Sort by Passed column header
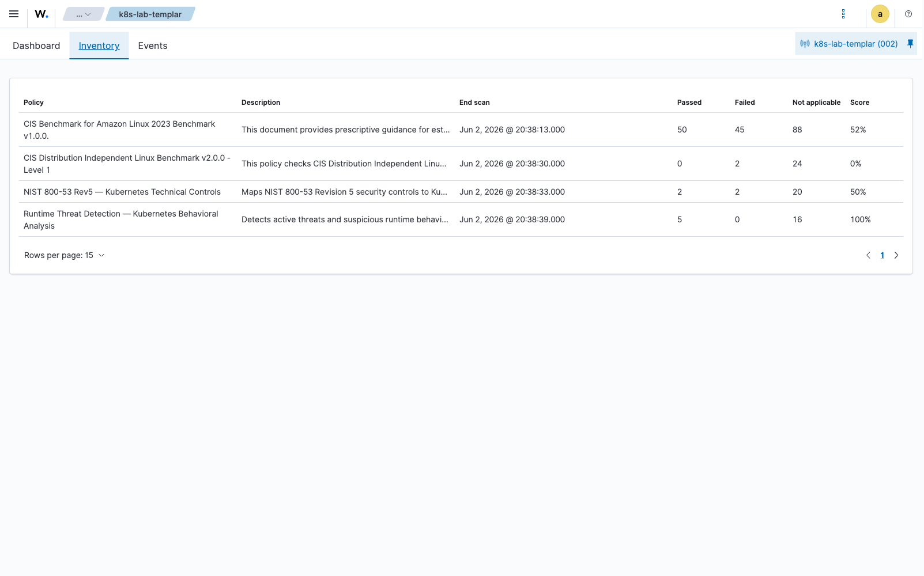Screen dimensions: 924x576 coord(689,103)
